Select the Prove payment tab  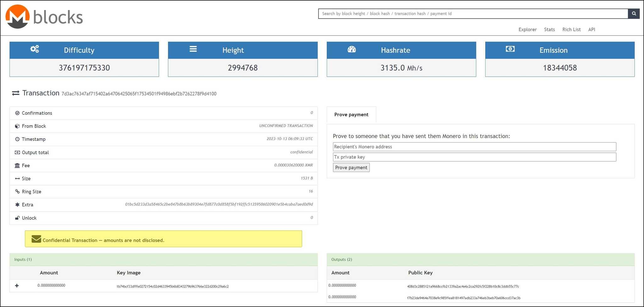tap(351, 115)
